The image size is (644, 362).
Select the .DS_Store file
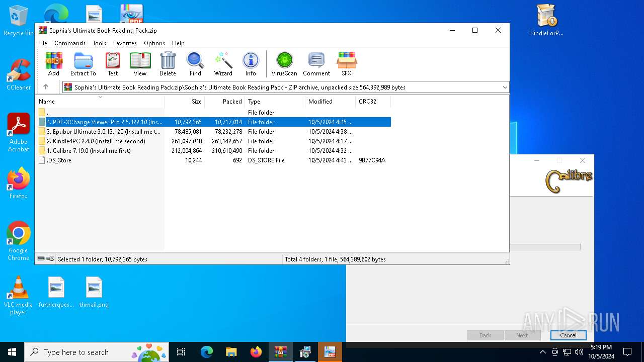213,160
